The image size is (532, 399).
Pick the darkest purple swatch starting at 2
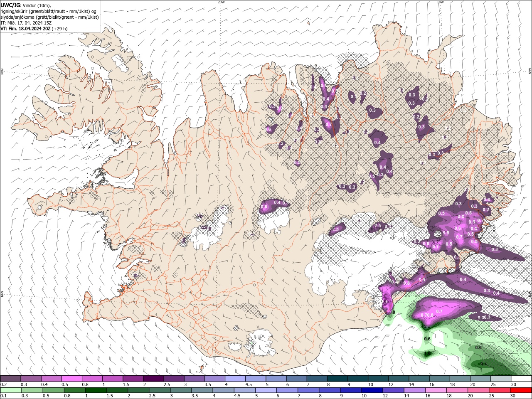pos(153,379)
